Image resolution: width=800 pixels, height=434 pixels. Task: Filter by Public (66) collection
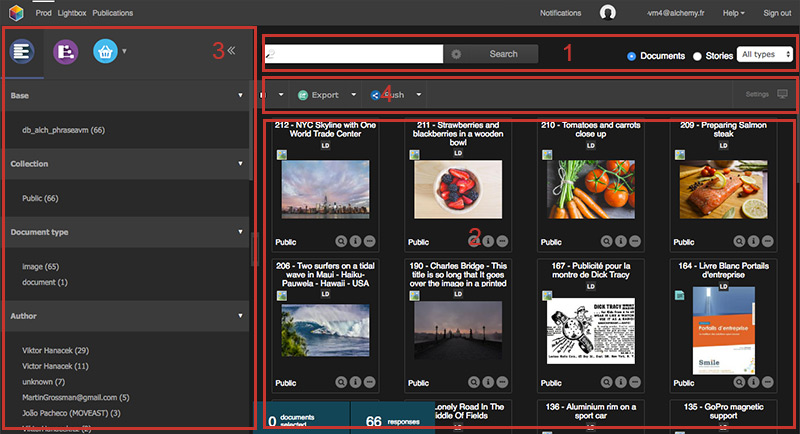(x=40, y=198)
